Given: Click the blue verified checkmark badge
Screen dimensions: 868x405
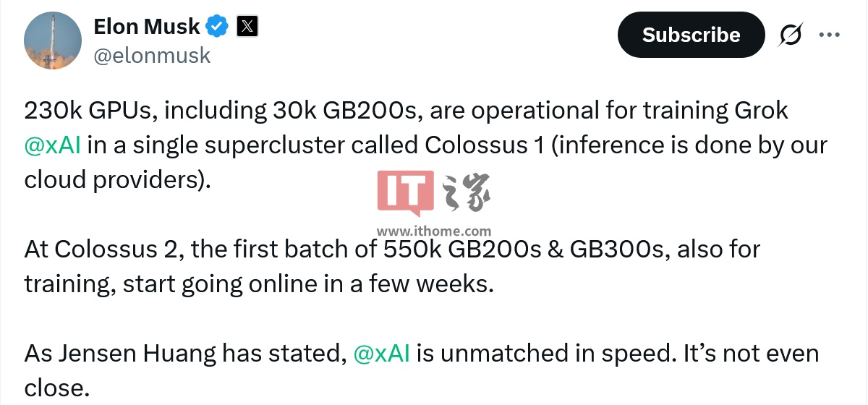Looking at the screenshot, I should 217,27.
